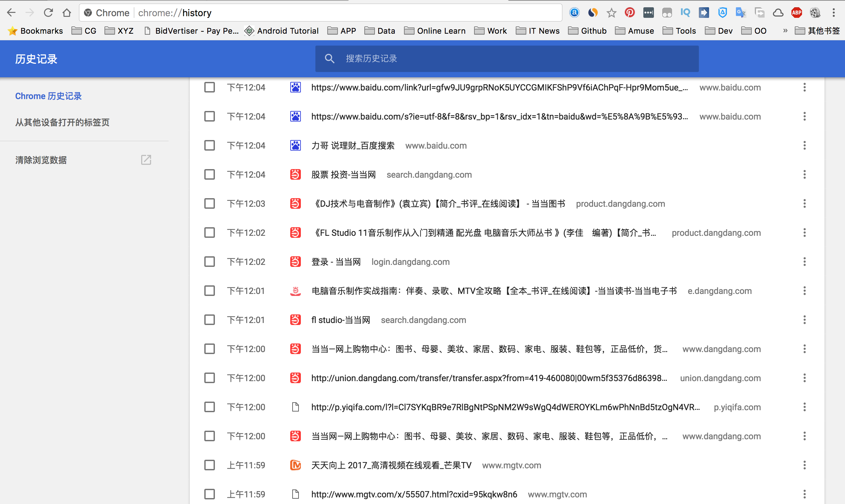The image size is (845, 504).
Task: Open 从其他设备打开的标签页 in the sidebar
Action: (62, 122)
